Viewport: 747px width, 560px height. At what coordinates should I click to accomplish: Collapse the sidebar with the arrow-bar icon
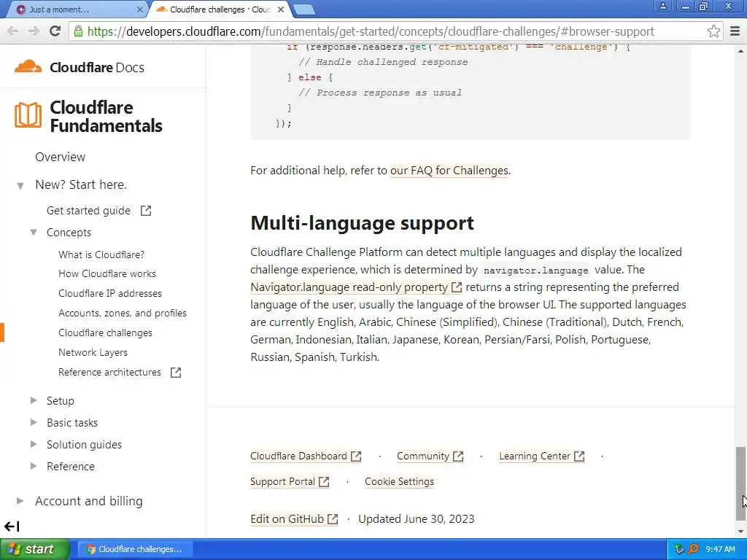(x=12, y=526)
